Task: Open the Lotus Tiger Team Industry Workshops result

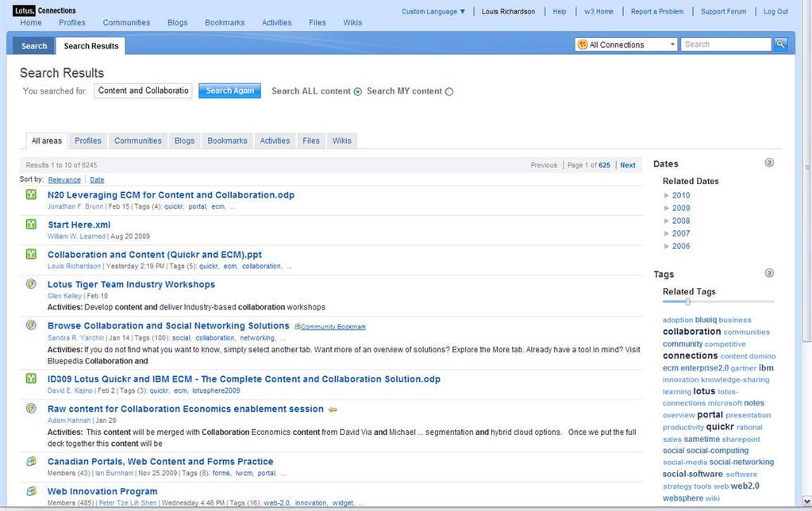Action: (x=131, y=284)
